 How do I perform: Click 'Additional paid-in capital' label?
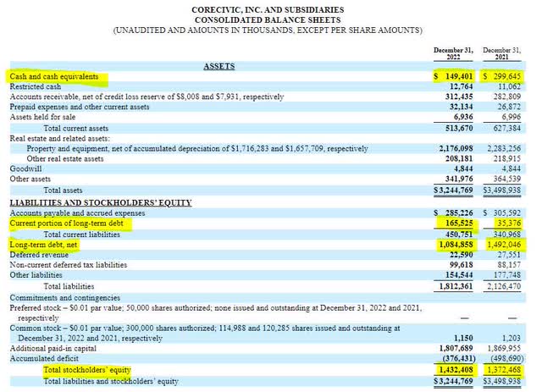pyautogui.click(x=53, y=349)
